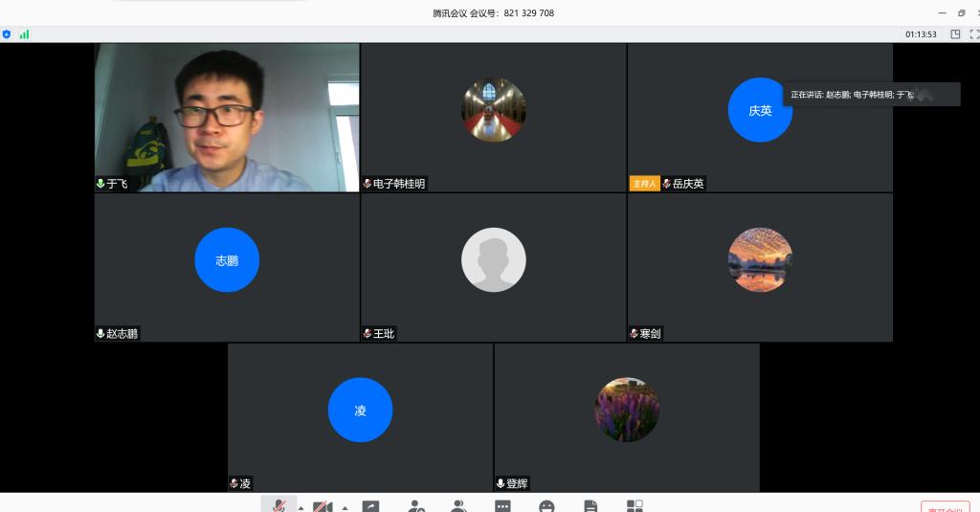The height and width of the screenshot is (512, 980).
Task: Open the documents icon in toolbar
Action: [x=590, y=505]
